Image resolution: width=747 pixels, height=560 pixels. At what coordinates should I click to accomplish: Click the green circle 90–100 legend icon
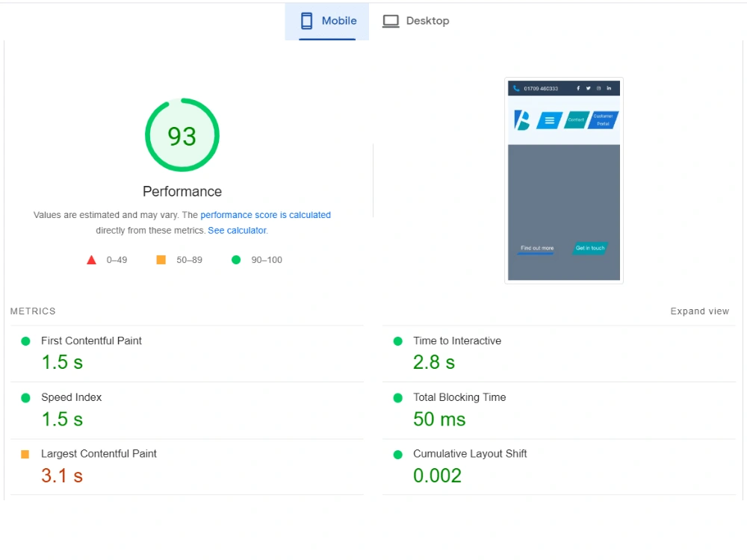click(x=236, y=260)
